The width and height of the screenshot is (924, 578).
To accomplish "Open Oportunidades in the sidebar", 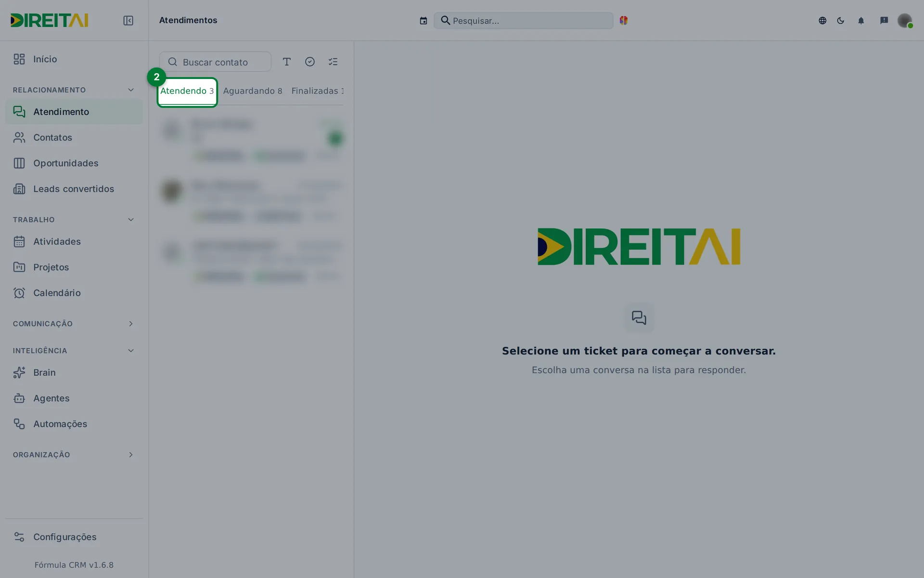I will pyautogui.click(x=74, y=163).
